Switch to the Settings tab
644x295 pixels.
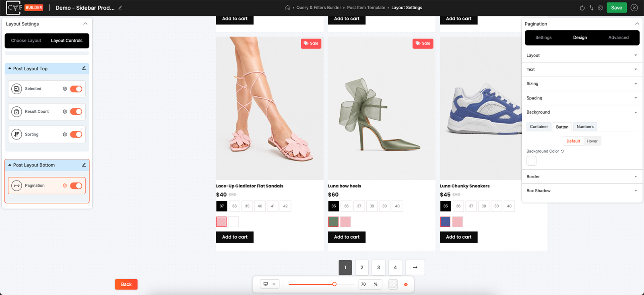543,37
